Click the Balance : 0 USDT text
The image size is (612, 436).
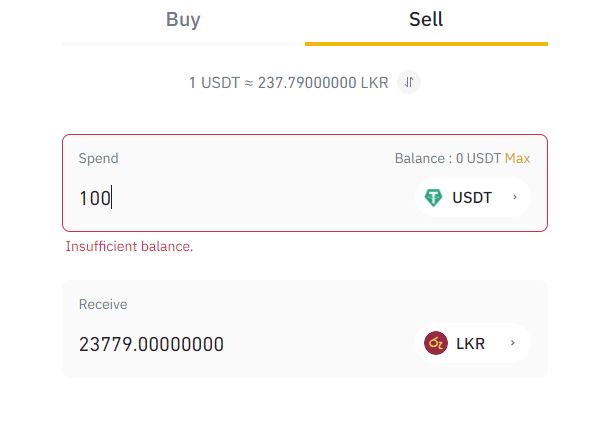coord(448,158)
